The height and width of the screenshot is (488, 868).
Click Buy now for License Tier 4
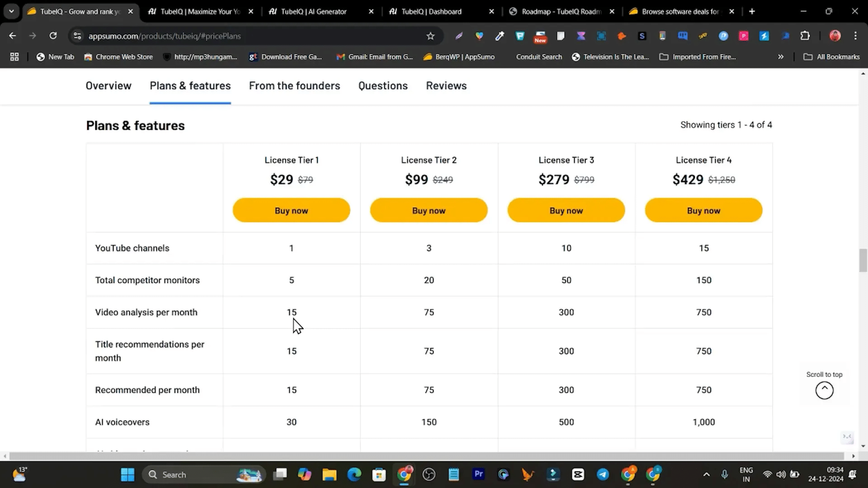coord(703,211)
